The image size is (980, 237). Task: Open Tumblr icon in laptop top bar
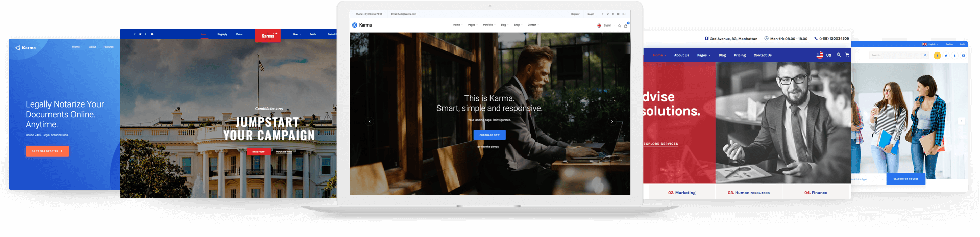tap(613, 14)
